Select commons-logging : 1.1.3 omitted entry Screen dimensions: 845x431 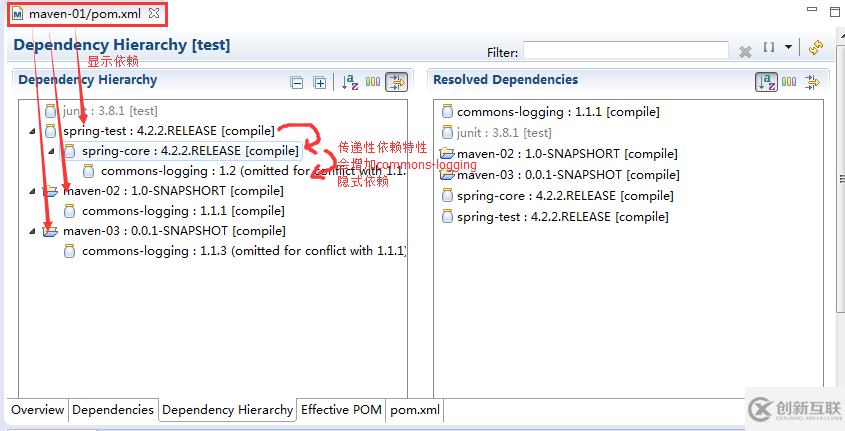(x=244, y=251)
